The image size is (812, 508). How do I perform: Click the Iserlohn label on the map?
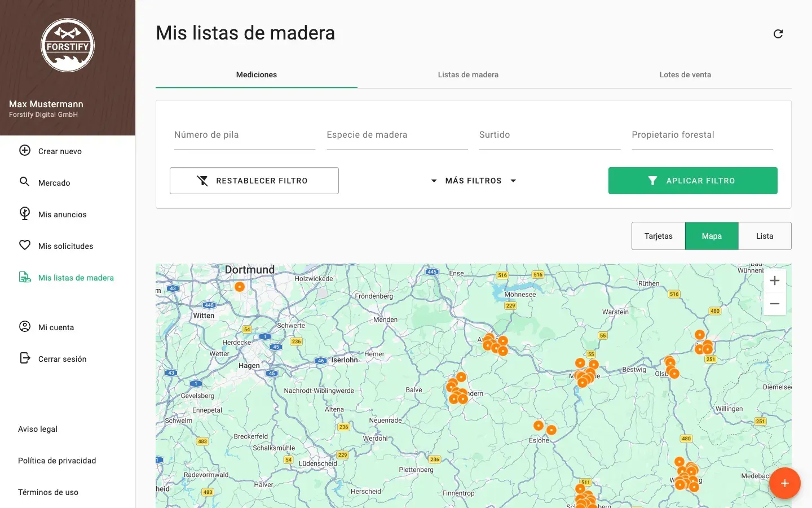[345, 360]
